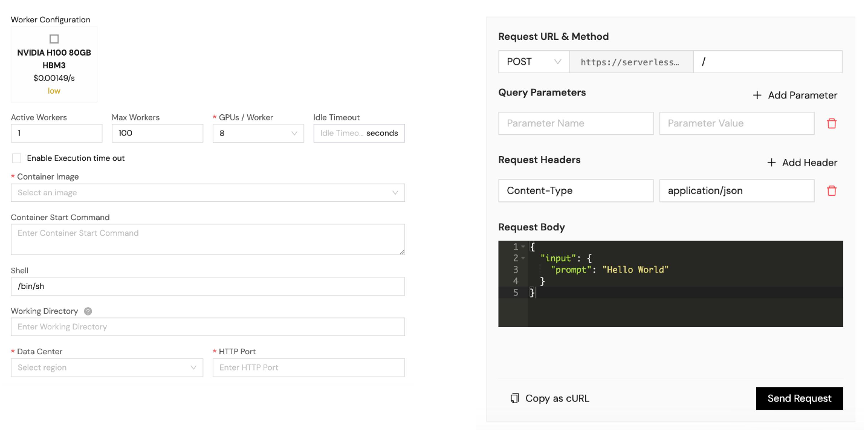The height and width of the screenshot is (437, 868).
Task: Click the Container Start Command textarea
Action: click(x=208, y=239)
